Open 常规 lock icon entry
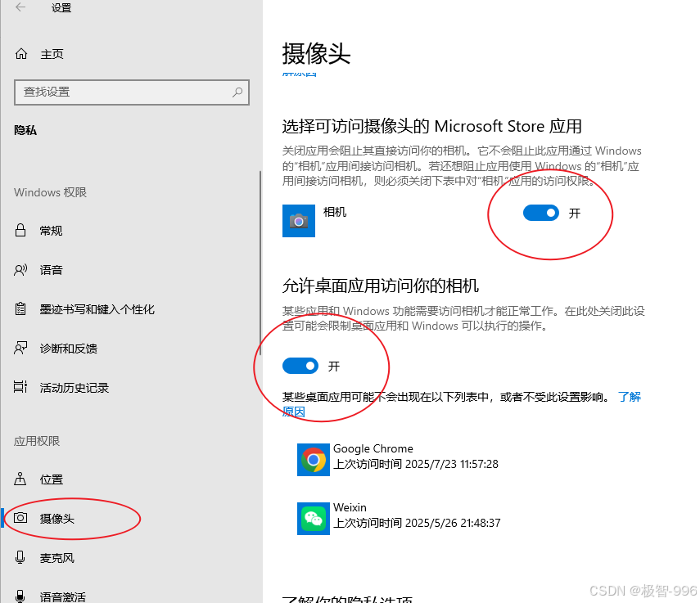Screen dimensions: 700x603 point(20,230)
